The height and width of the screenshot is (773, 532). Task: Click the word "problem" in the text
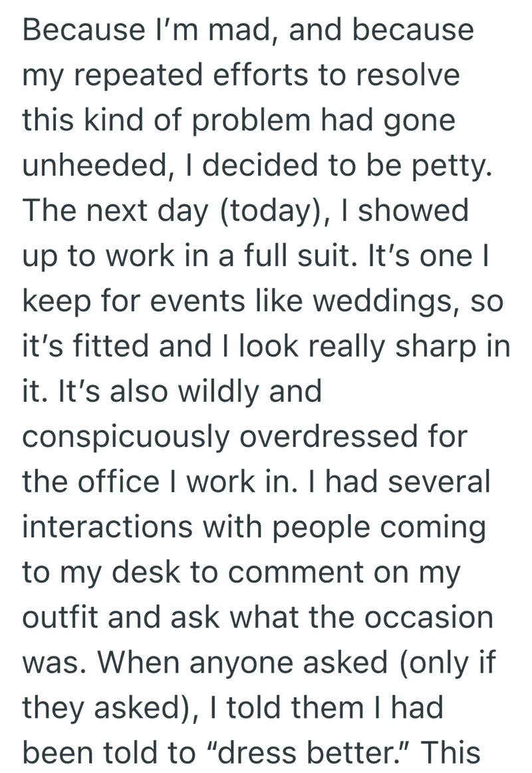pos(251,121)
